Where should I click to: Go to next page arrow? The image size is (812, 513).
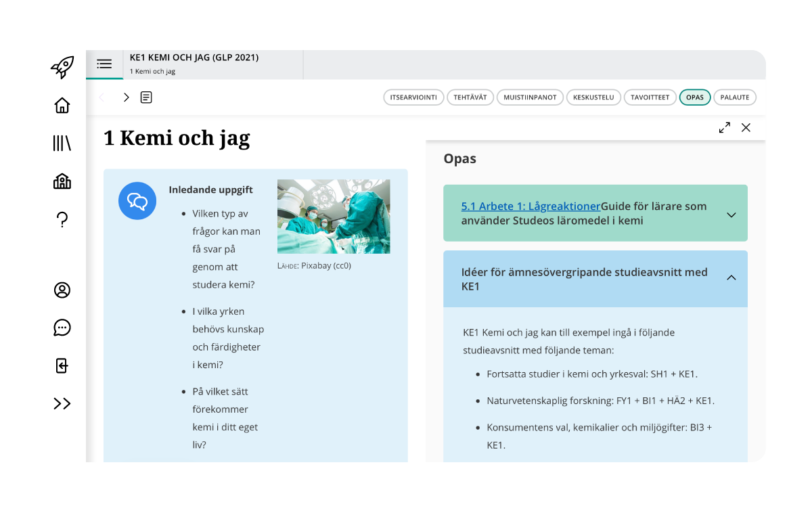click(x=126, y=97)
